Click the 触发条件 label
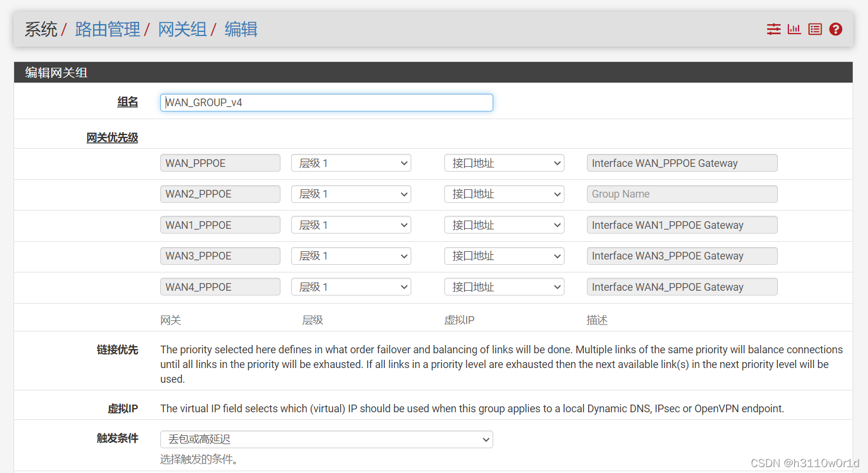 [x=117, y=438]
